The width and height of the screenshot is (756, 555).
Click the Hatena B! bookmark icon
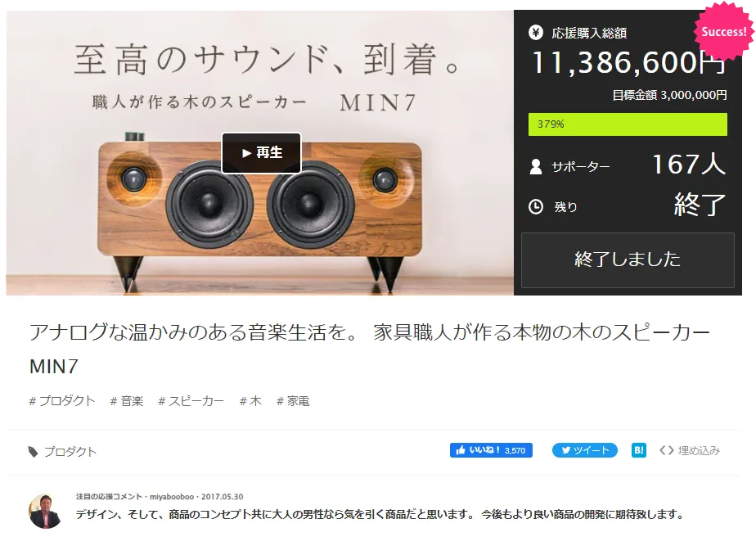[639, 450]
